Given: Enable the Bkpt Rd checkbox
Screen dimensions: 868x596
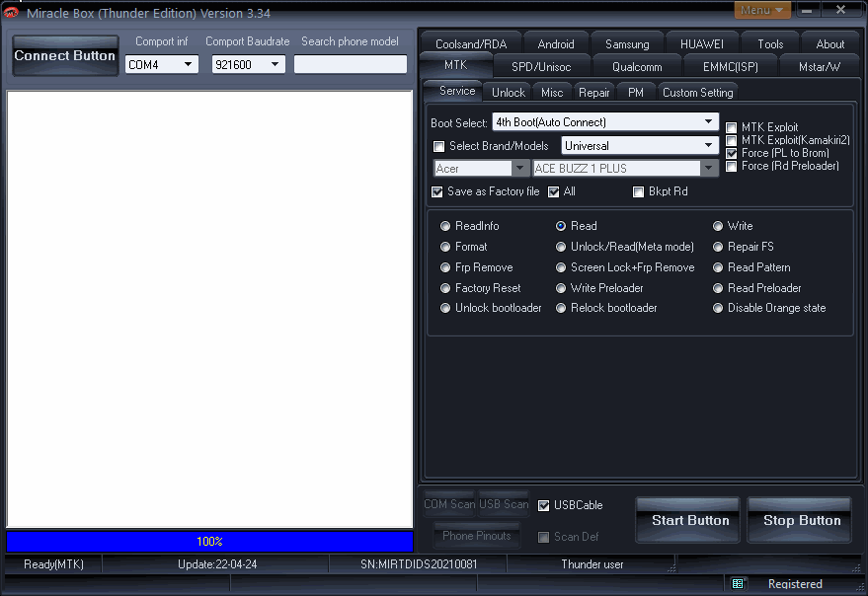Looking at the screenshot, I should click(638, 192).
